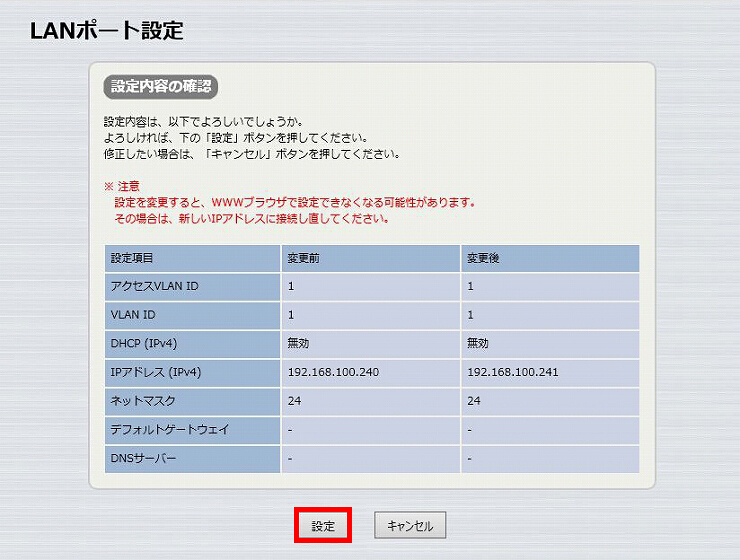Click the red warning line about WWWブラウザ
740x560 pixels.
point(294,202)
